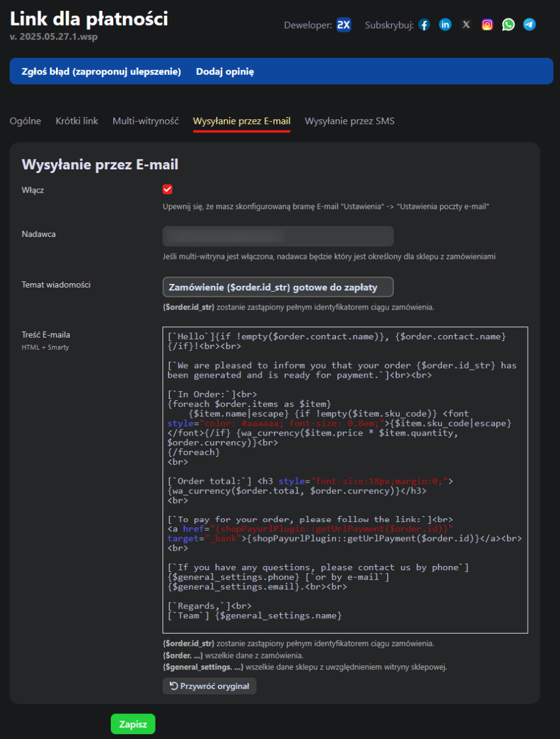
Task: Open the Instagram subscribe icon
Action: click(x=488, y=25)
